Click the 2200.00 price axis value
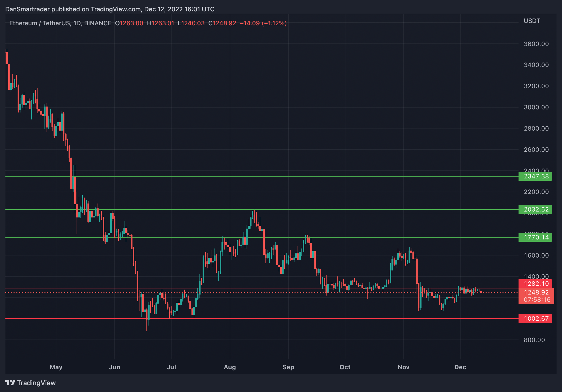 [x=536, y=192]
